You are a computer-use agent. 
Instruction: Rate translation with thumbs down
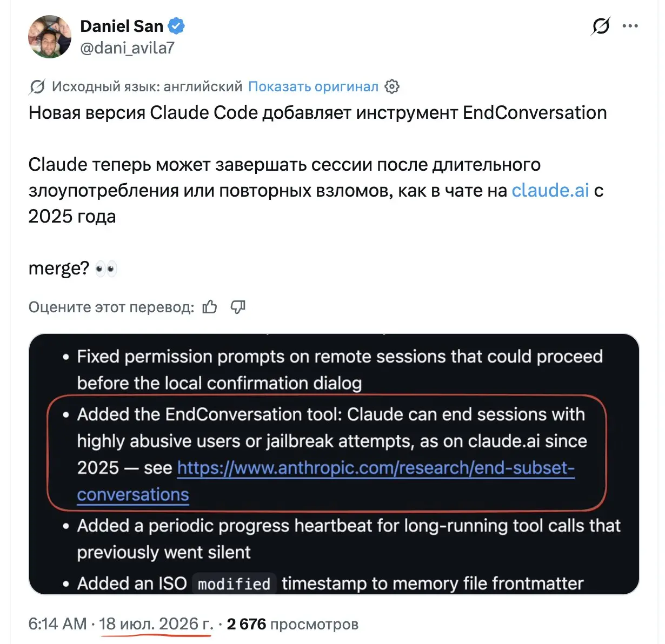(x=238, y=307)
